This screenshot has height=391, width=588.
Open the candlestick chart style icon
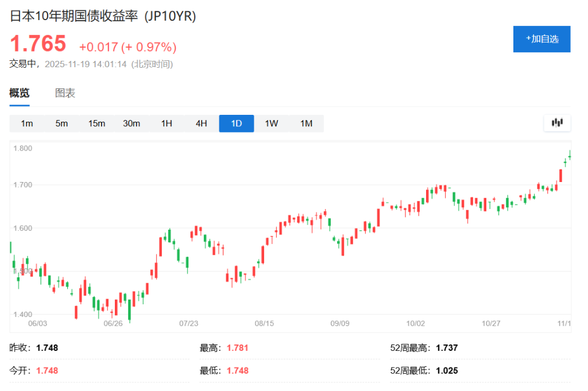(556, 123)
